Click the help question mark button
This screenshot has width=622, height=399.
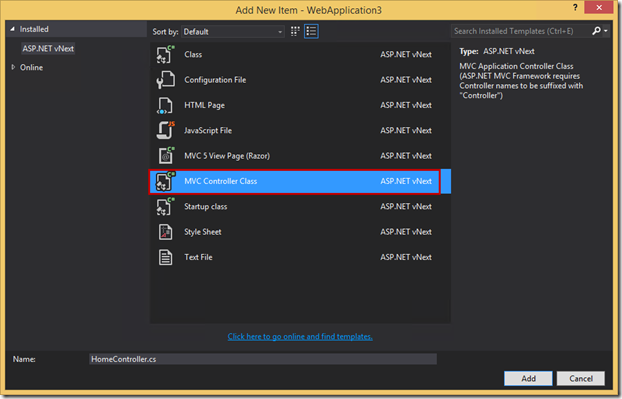(575, 8)
